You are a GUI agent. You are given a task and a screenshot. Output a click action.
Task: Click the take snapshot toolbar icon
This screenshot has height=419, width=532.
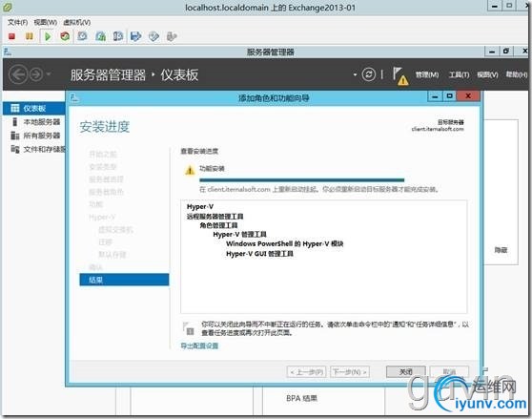82,36
